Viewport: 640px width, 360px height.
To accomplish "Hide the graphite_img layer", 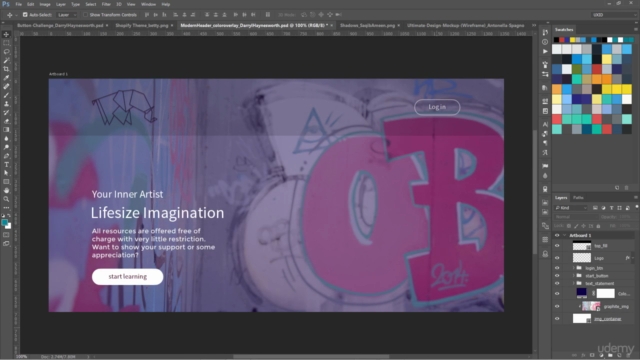I will point(557,306).
